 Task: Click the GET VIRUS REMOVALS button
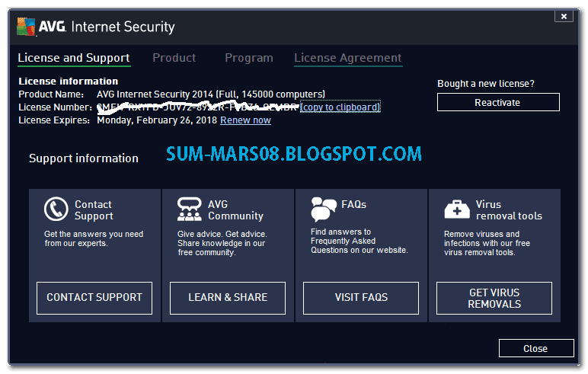click(494, 298)
